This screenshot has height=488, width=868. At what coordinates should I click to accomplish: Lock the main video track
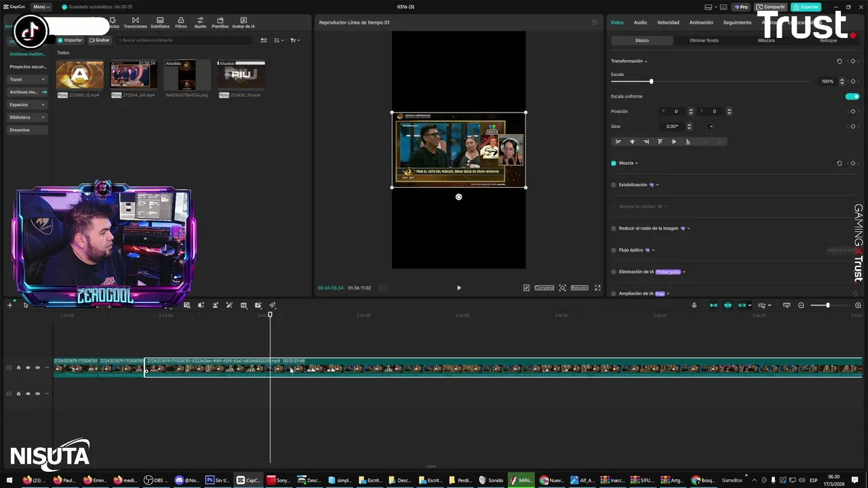18,367
